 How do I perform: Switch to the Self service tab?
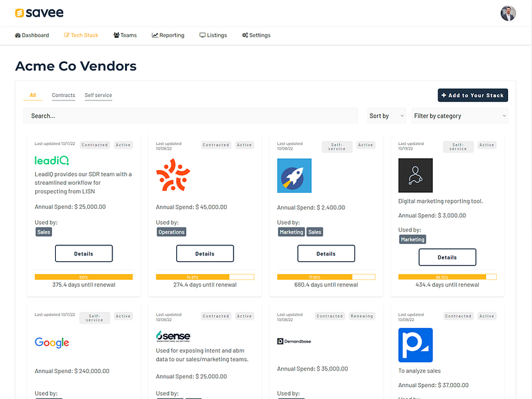point(98,95)
